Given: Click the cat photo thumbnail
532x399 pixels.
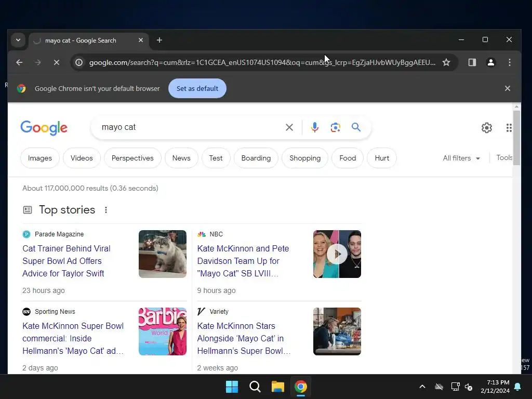Looking at the screenshot, I should coord(163,254).
